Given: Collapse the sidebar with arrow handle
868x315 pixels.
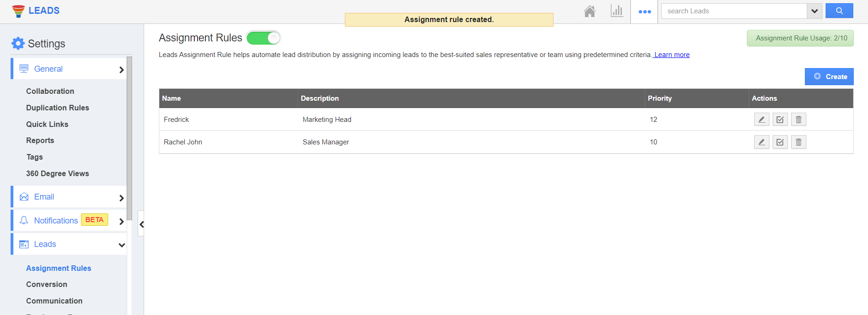Looking at the screenshot, I should [x=141, y=224].
